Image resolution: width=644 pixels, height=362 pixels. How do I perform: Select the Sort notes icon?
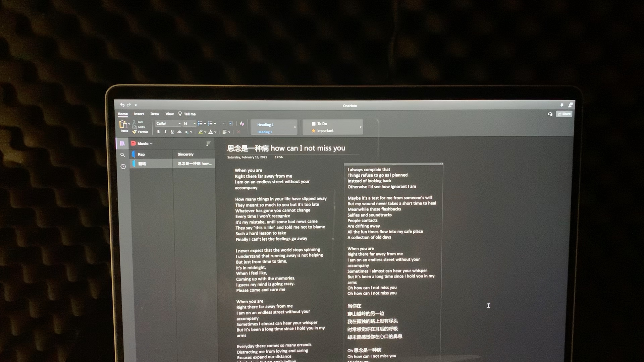click(x=208, y=143)
